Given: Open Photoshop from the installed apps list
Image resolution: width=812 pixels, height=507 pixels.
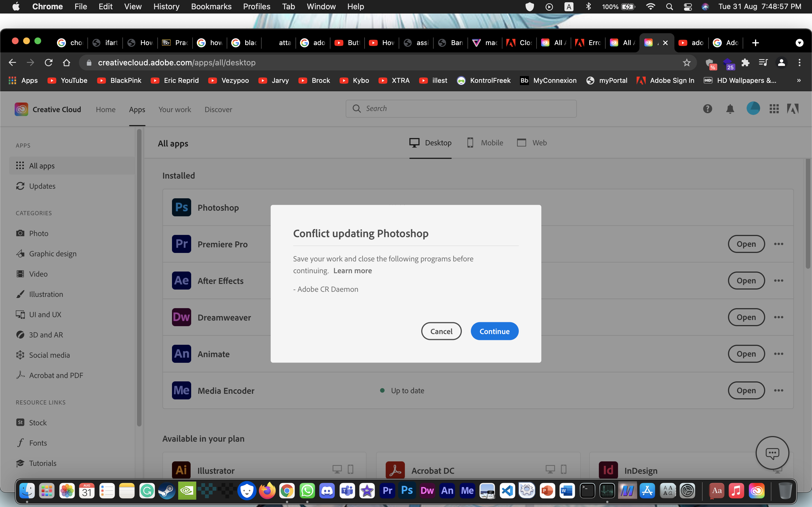Looking at the screenshot, I should pyautogui.click(x=181, y=207).
